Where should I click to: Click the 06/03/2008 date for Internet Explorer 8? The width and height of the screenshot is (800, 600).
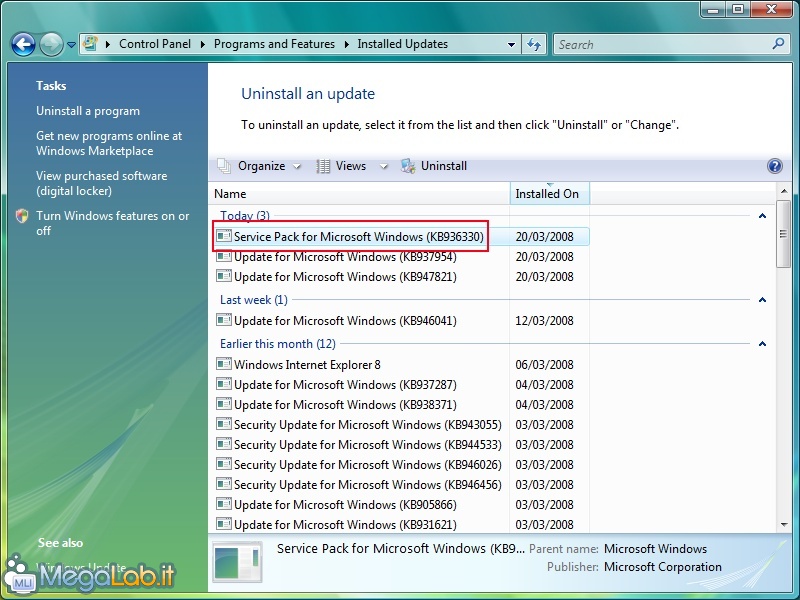[544, 364]
